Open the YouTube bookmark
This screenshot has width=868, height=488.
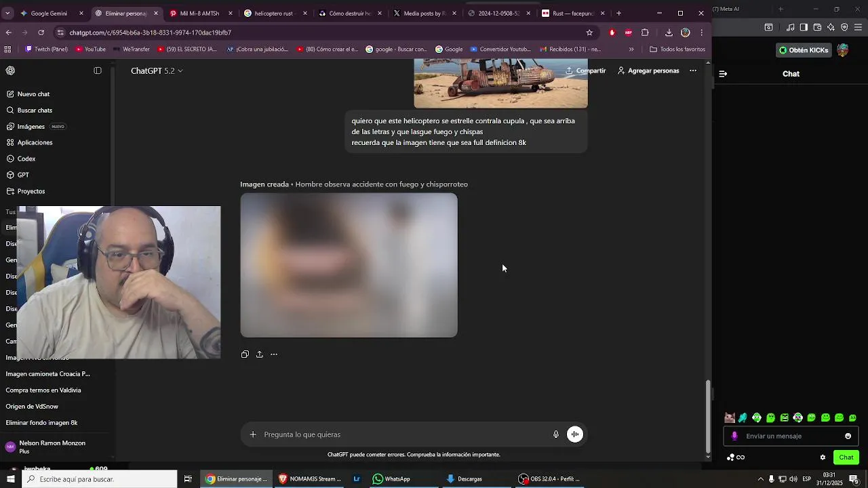tap(90, 49)
